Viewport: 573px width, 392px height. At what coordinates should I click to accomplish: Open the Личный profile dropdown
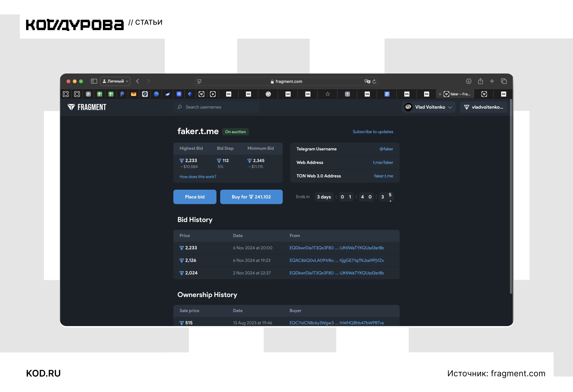point(115,81)
